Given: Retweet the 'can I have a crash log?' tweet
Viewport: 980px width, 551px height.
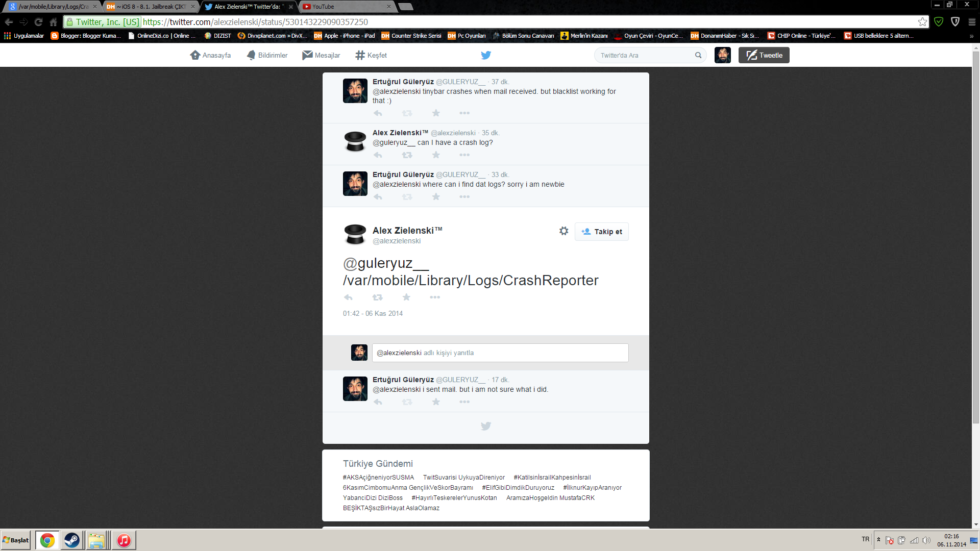Looking at the screenshot, I should pyautogui.click(x=407, y=155).
